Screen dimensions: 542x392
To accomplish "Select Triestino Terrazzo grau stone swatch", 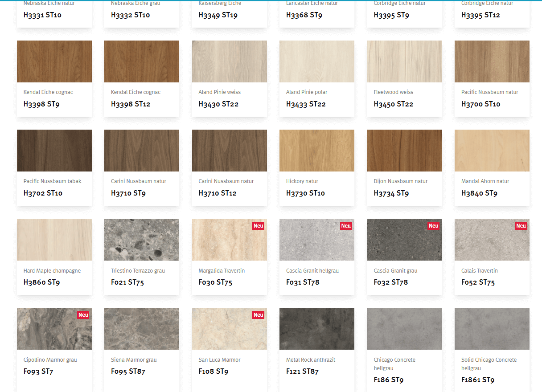I will 142,240.
